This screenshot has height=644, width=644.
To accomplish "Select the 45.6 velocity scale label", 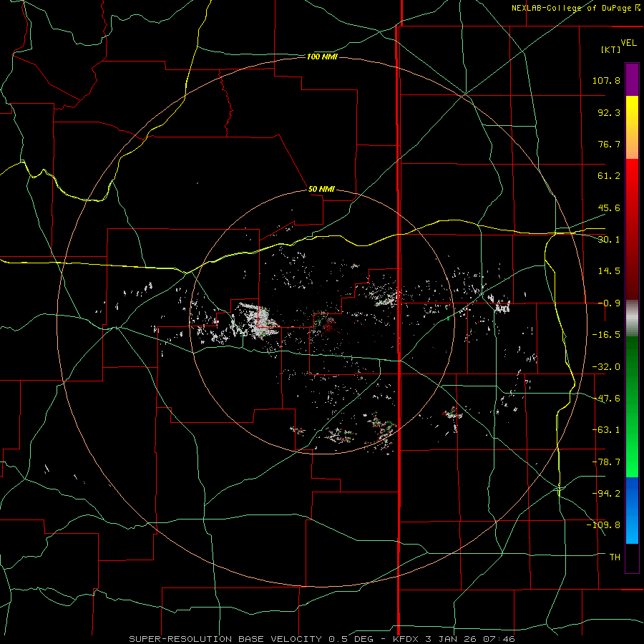I will 609,208.
